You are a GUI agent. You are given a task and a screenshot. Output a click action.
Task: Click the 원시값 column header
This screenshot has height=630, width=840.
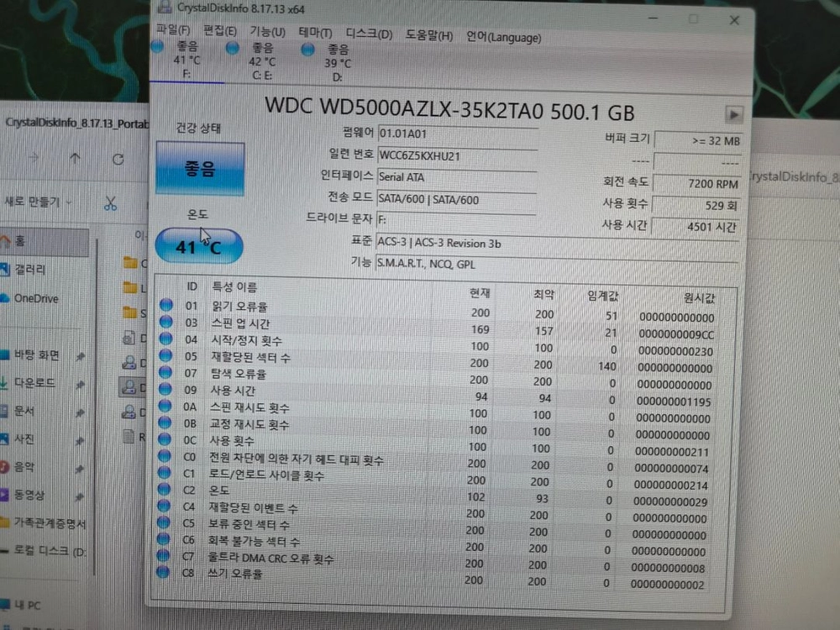(x=699, y=298)
